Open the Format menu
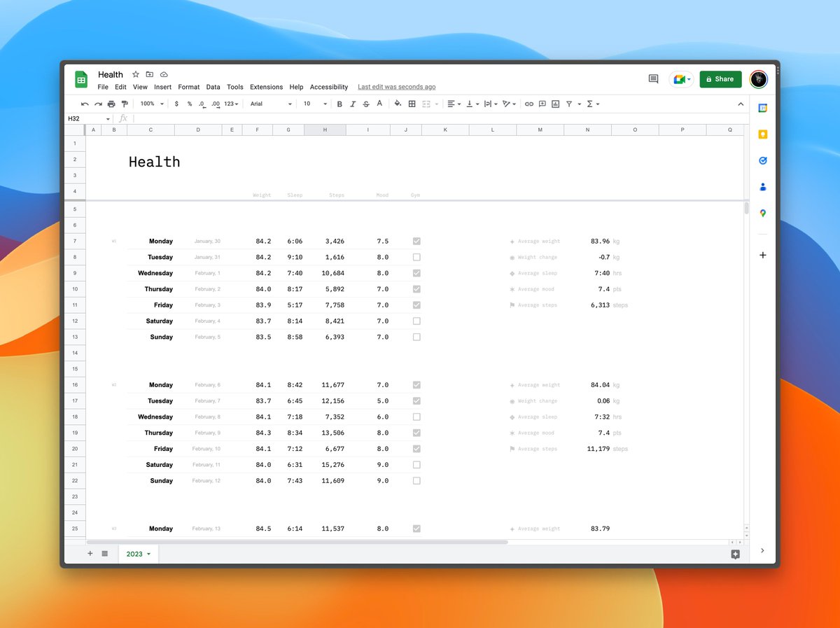The image size is (840, 628). [189, 87]
